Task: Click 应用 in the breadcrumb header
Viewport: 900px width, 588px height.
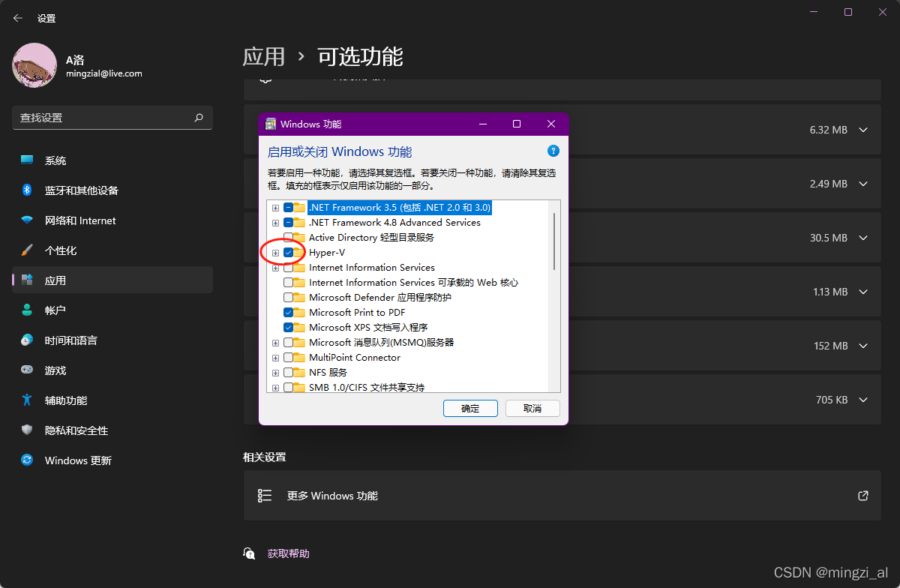Action: pyautogui.click(x=264, y=57)
